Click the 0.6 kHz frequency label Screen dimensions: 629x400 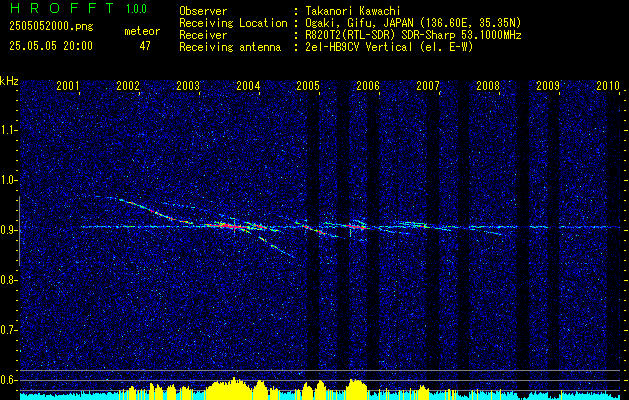coord(8,380)
